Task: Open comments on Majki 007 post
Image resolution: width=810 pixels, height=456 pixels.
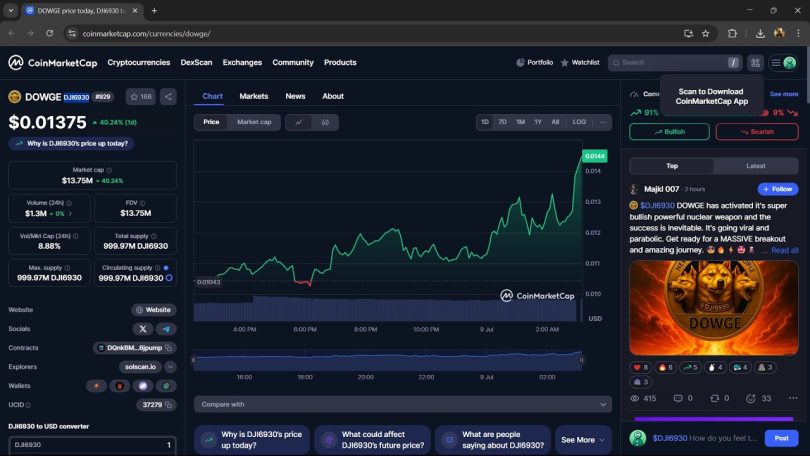Action: click(682, 398)
